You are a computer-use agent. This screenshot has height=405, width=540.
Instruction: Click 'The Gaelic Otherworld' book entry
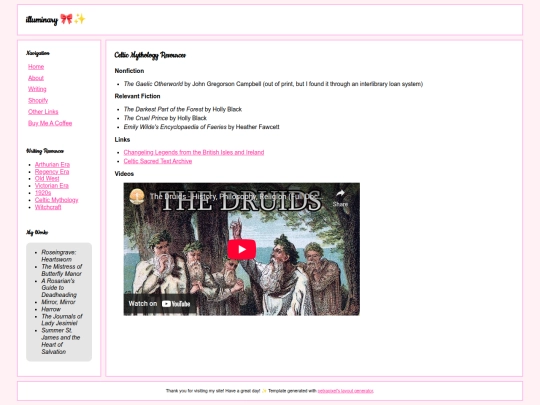coord(273,84)
